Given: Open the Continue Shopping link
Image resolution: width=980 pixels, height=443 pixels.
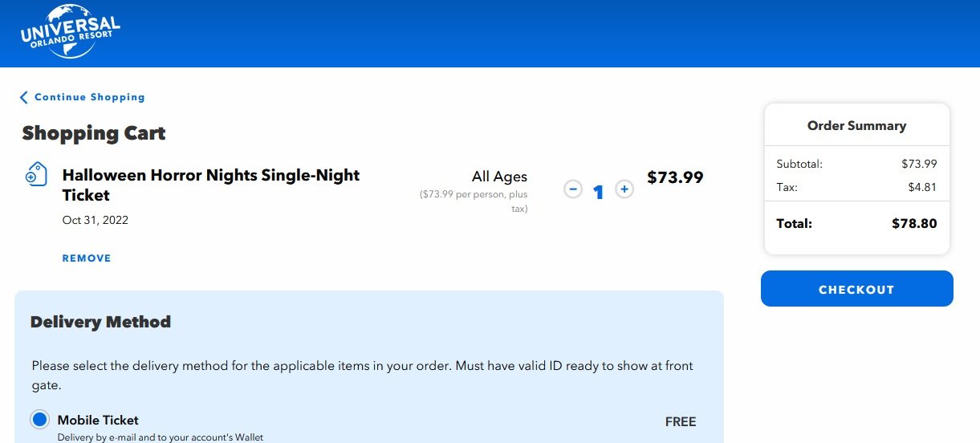Looking at the screenshot, I should [90, 97].
